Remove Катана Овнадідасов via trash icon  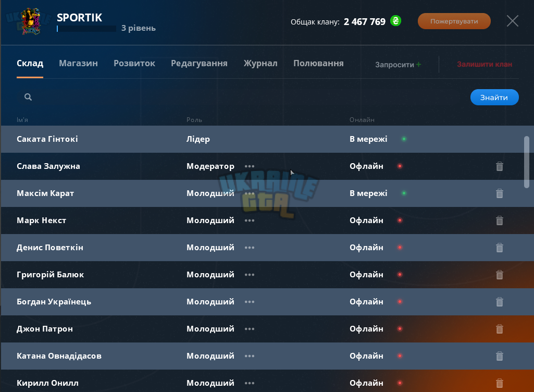click(499, 356)
